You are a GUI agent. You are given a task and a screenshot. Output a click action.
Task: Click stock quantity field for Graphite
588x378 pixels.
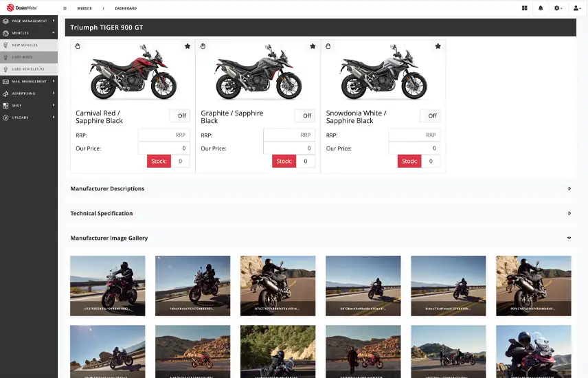(306, 161)
